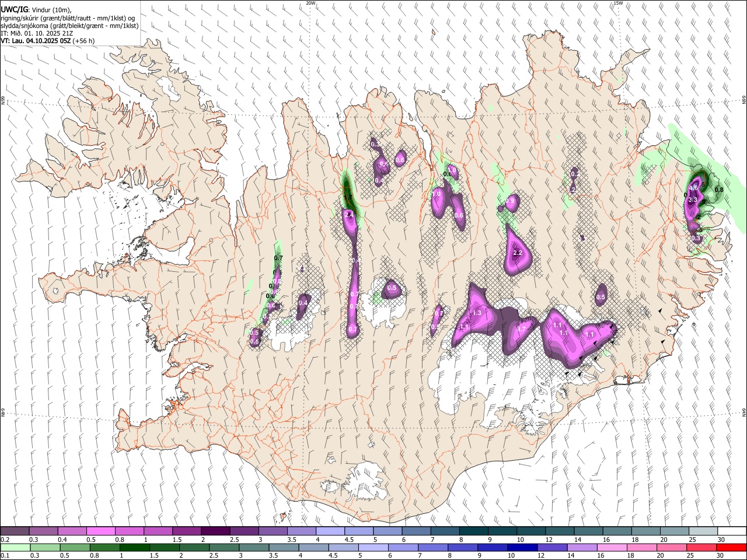
Task: Click the bright red swatch at 30 in lower legend
Action: [731, 547]
